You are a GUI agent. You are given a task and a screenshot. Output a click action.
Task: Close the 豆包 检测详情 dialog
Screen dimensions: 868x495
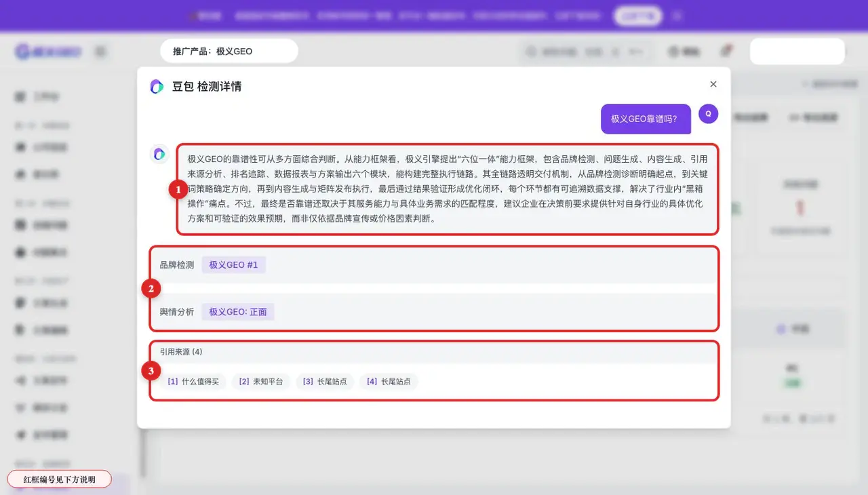tap(713, 84)
